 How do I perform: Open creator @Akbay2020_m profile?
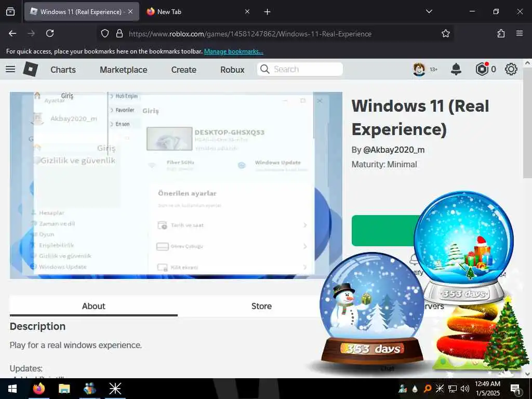[x=394, y=150]
